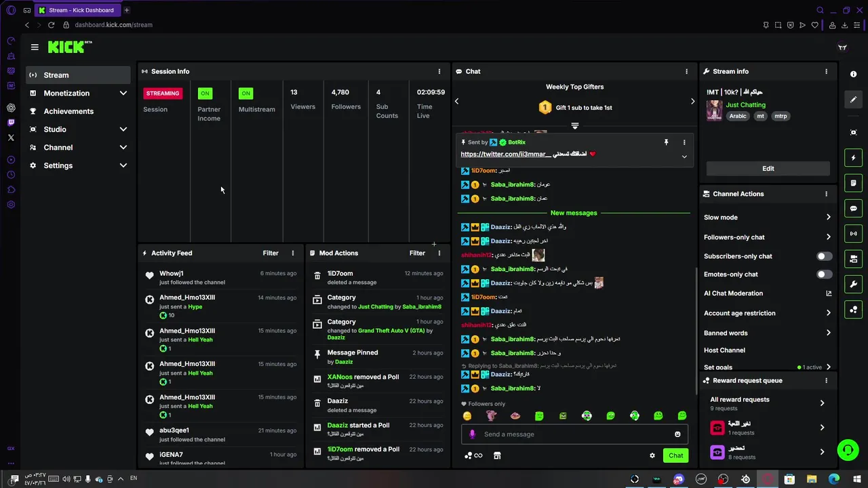Click the wrench widget icon
The image size is (868, 488).
854,285
